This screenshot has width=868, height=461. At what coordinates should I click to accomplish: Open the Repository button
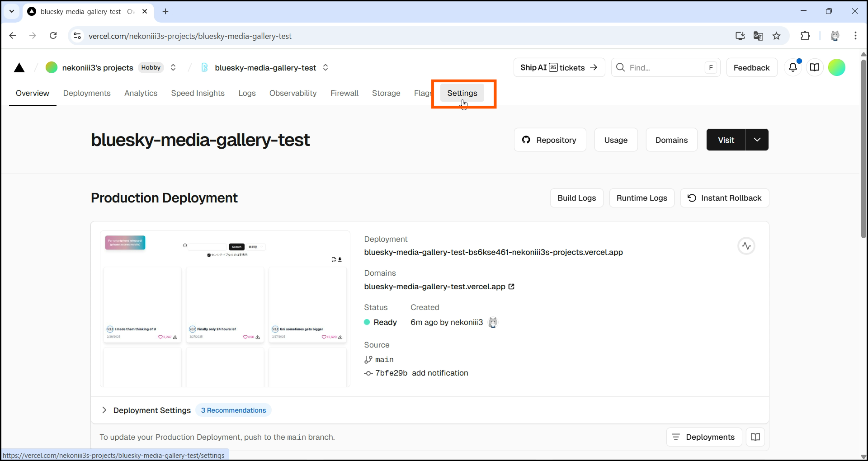pyautogui.click(x=550, y=140)
